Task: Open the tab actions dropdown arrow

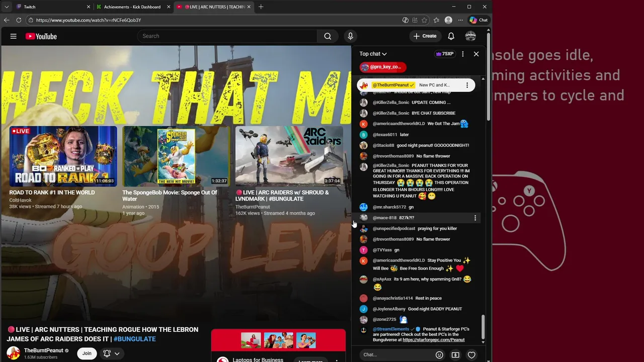Action: pos(7,7)
